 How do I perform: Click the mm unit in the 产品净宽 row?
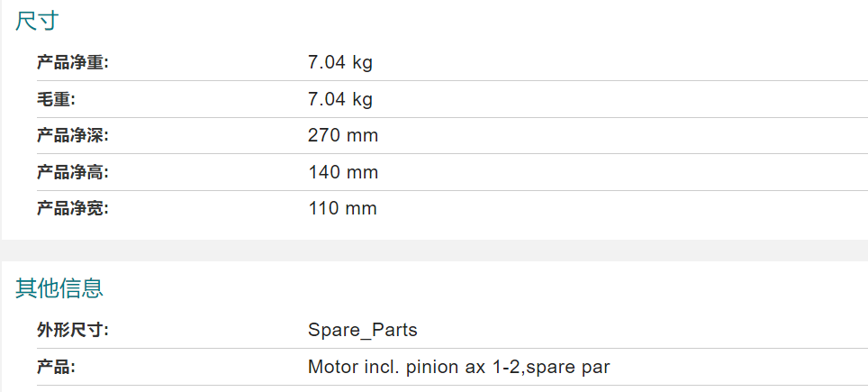point(361,209)
